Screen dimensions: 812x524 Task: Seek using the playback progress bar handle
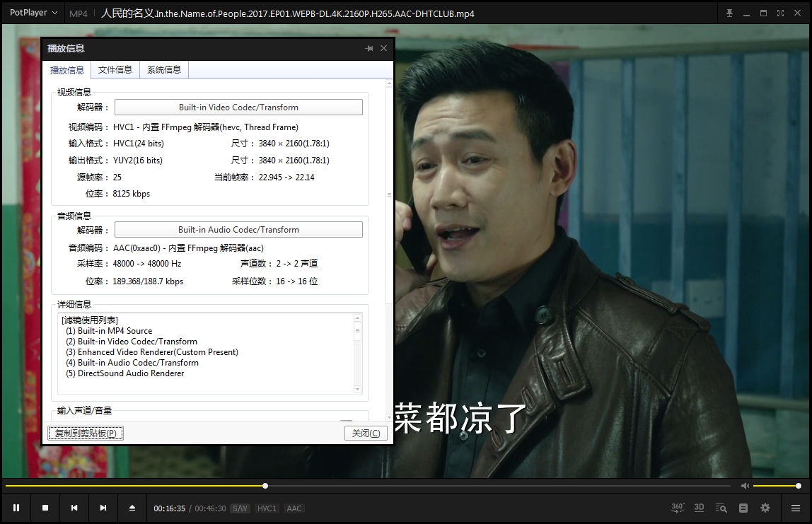[265, 486]
